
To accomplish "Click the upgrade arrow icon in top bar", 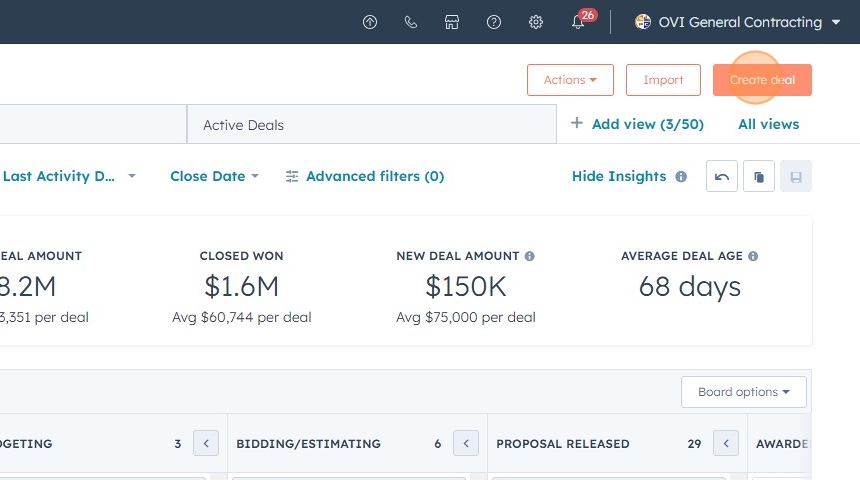I will [370, 22].
